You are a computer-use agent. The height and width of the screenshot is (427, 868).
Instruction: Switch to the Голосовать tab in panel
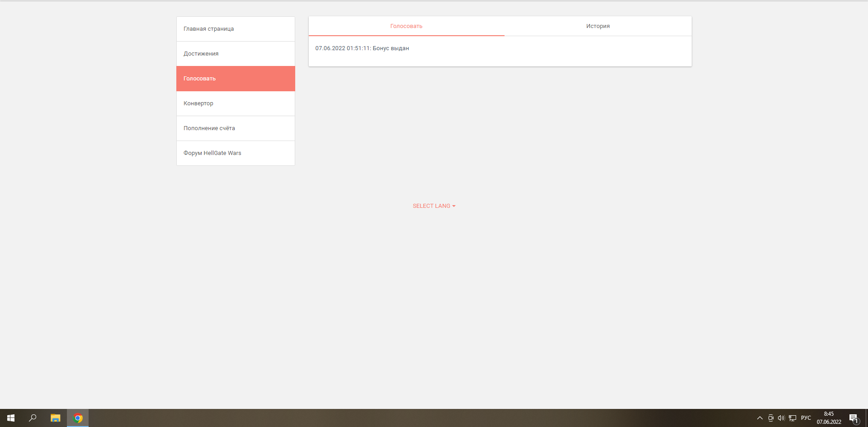pyautogui.click(x=406, y=26)
